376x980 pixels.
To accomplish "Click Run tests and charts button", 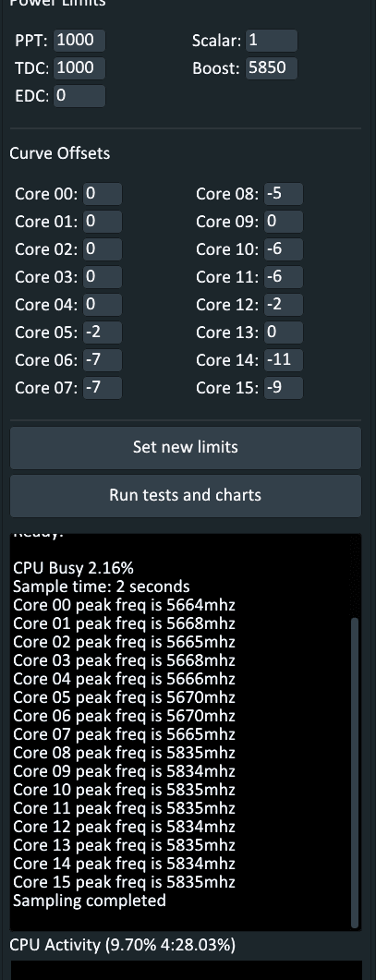I will coord(185,496).
